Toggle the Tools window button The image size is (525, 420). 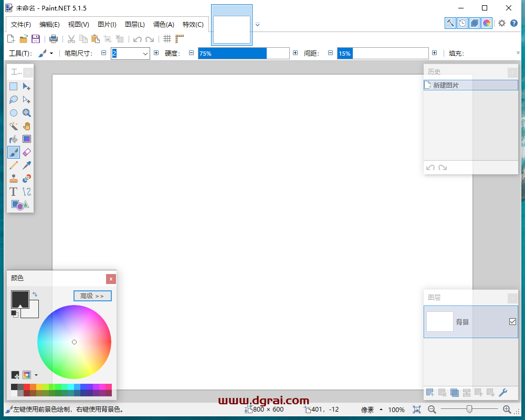click(450, 23)
